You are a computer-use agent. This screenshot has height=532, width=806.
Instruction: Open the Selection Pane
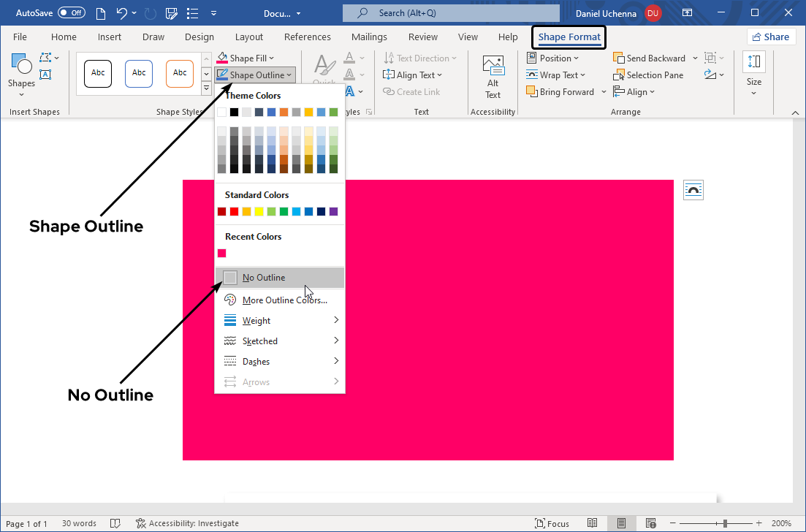tap(648, 75)
